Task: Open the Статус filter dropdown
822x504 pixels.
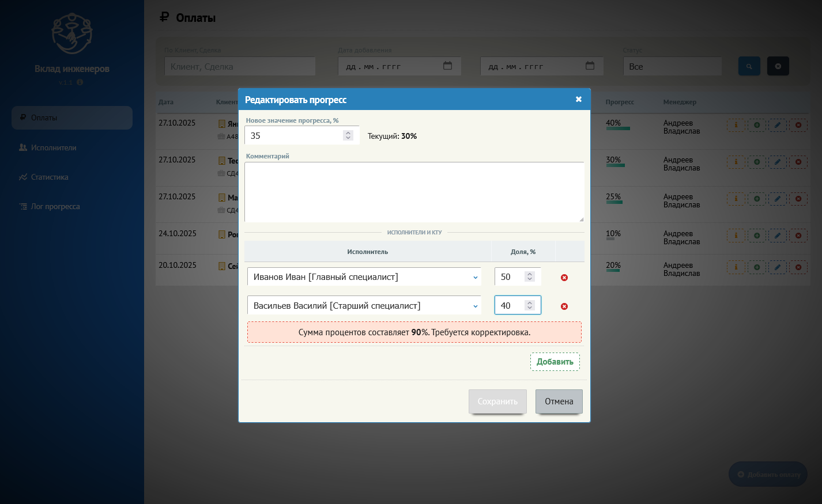Action: pos(672,67)
